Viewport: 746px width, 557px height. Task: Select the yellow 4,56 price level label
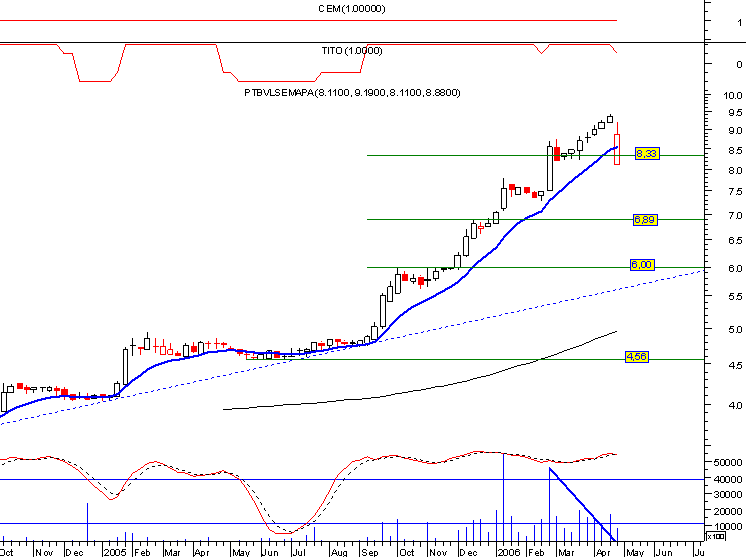coord(637,357)
